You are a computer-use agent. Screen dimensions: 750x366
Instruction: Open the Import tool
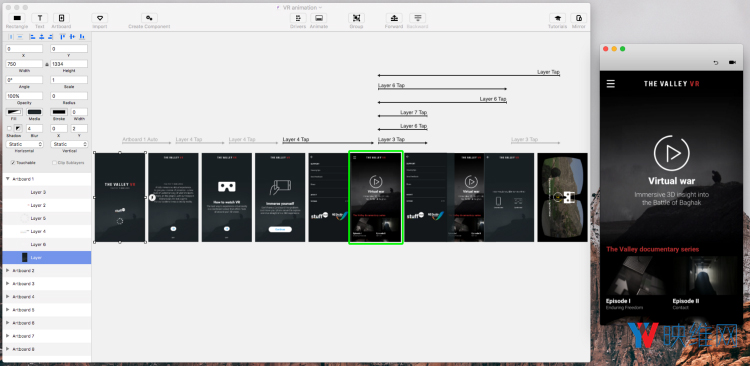(99, 18)
